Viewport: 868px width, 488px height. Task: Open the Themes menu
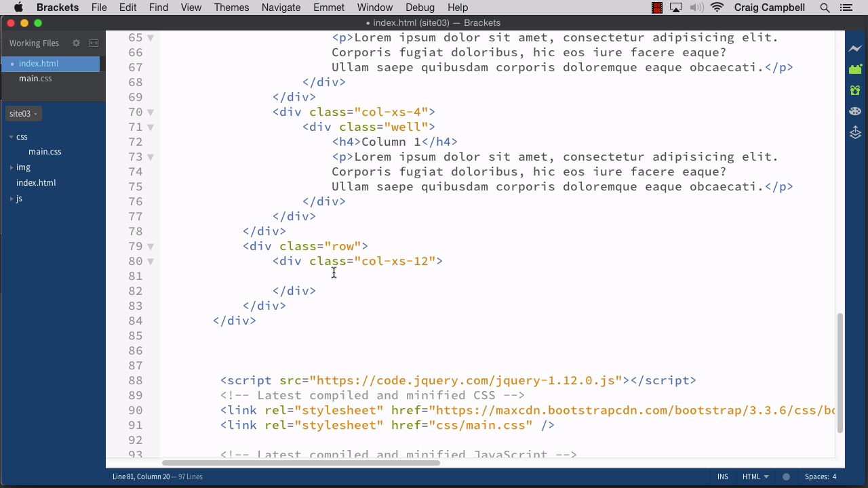coord(231,7)
